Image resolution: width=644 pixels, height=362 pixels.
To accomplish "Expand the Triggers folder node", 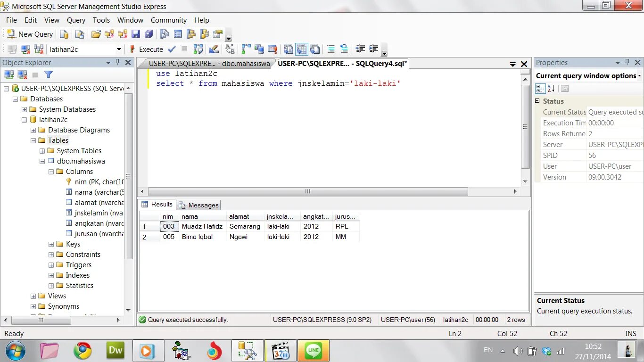I will (51, 265).
